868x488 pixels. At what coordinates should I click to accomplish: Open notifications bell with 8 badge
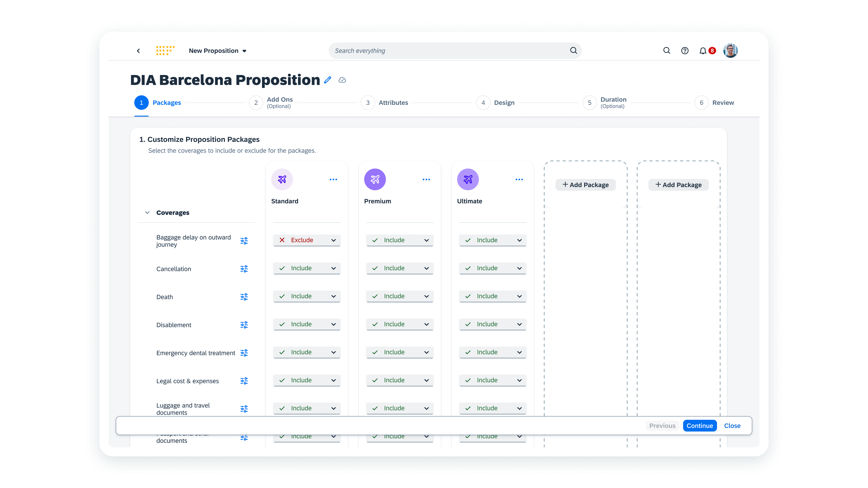(707, 51)
